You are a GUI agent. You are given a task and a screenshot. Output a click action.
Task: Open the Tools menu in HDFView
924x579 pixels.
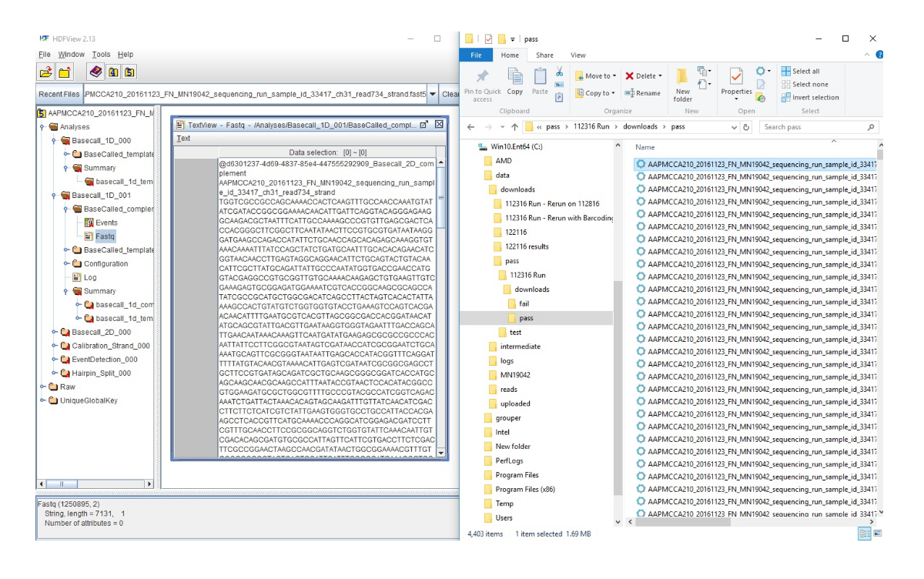pos(101,55)
